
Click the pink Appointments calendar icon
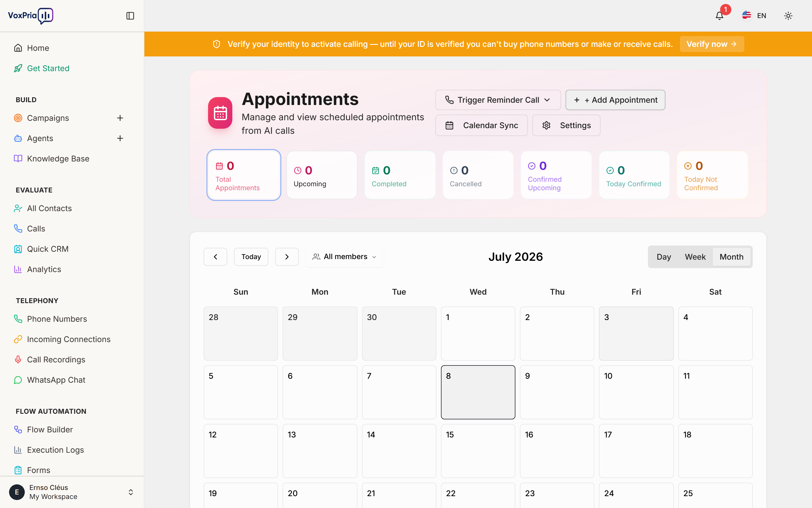(x=220, y=113)
